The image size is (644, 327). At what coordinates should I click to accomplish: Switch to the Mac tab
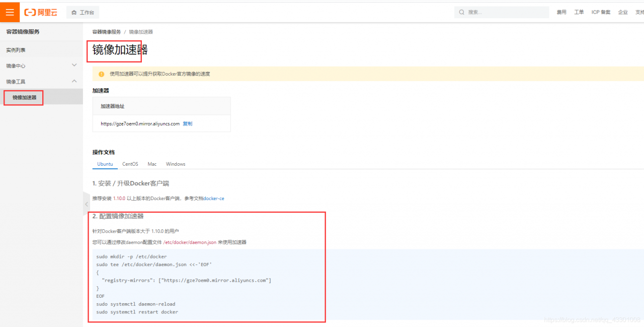pyautogui.click(x=152, y=164)
